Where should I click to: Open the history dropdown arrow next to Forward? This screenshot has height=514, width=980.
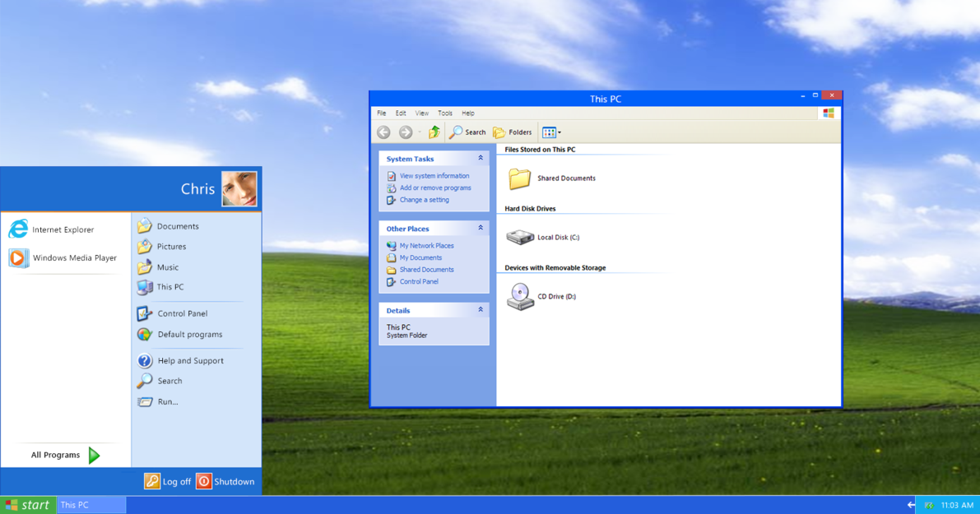420,132
